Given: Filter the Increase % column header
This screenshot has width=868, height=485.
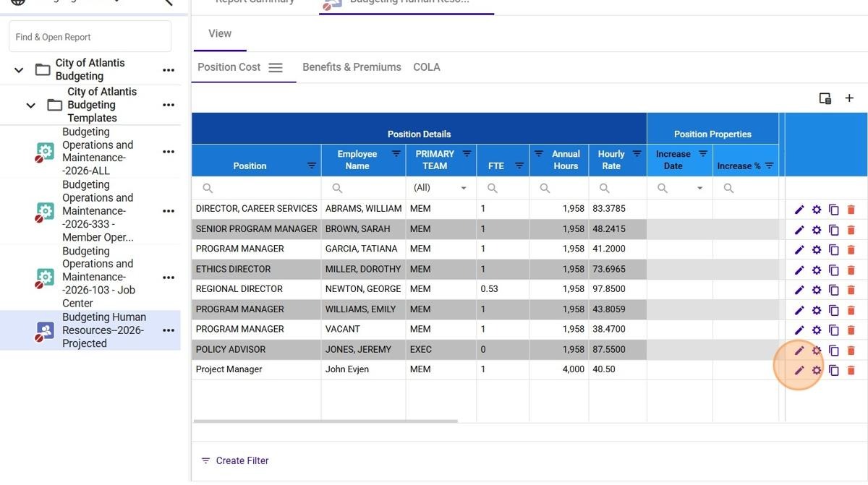Looking at the screenshot, I should pyautogui.click(x=769, y=166).
